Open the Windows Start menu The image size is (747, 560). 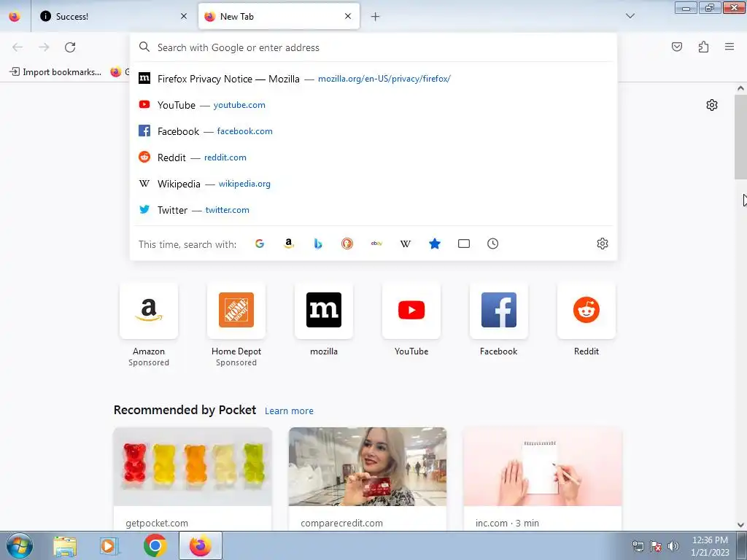coord(20,545)
